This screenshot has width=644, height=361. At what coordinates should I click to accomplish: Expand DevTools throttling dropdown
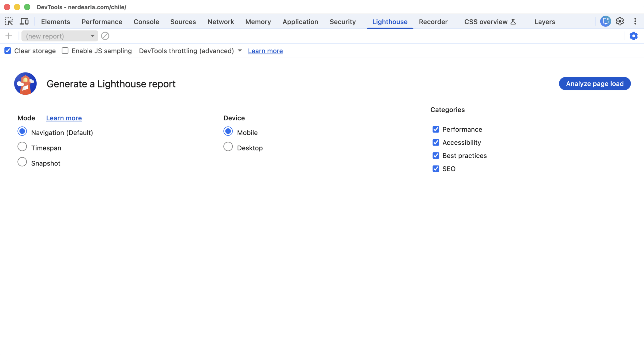[x=190, y=51]
